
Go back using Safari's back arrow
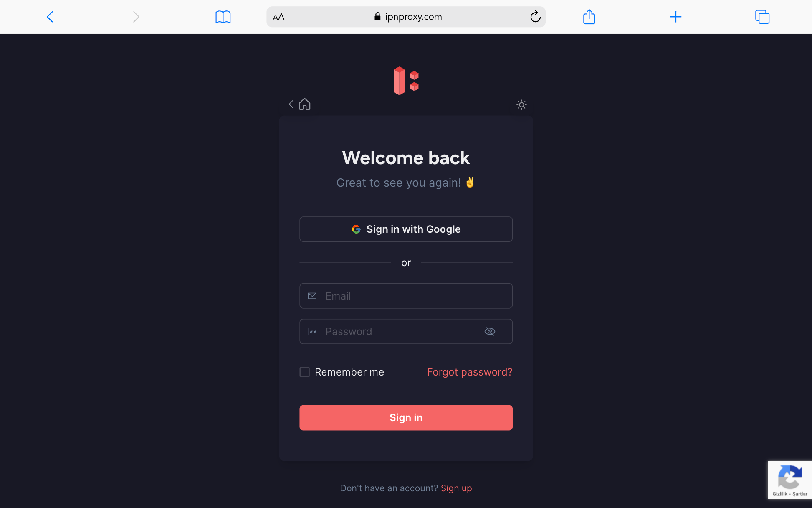[50, 17]
